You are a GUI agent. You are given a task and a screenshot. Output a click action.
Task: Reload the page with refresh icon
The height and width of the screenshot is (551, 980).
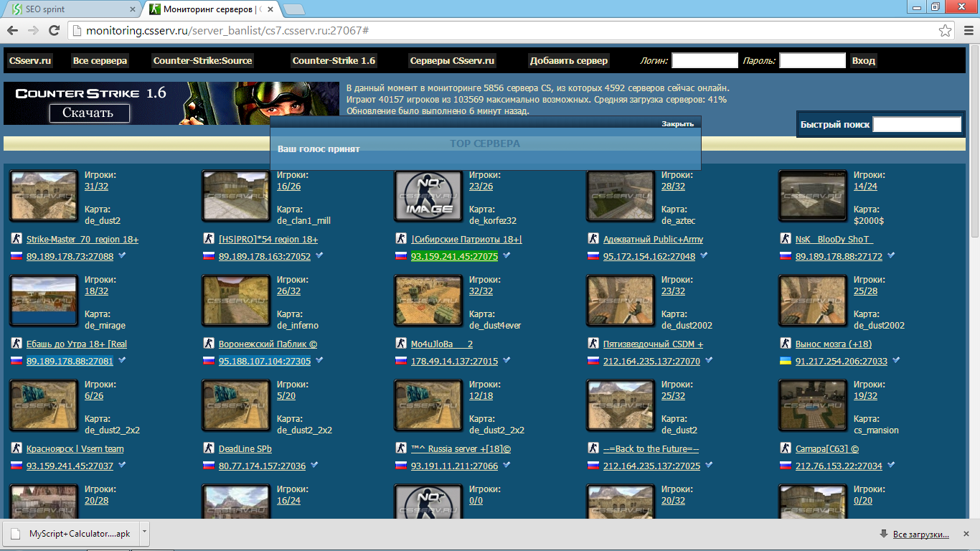pyautogui.click(x=55, y=30)
